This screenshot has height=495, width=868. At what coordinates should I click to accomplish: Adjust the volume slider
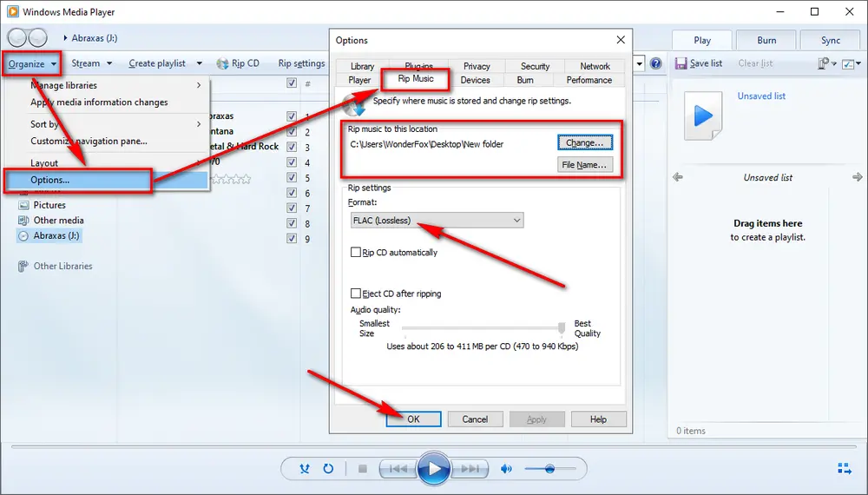click(x=549, y=469)
